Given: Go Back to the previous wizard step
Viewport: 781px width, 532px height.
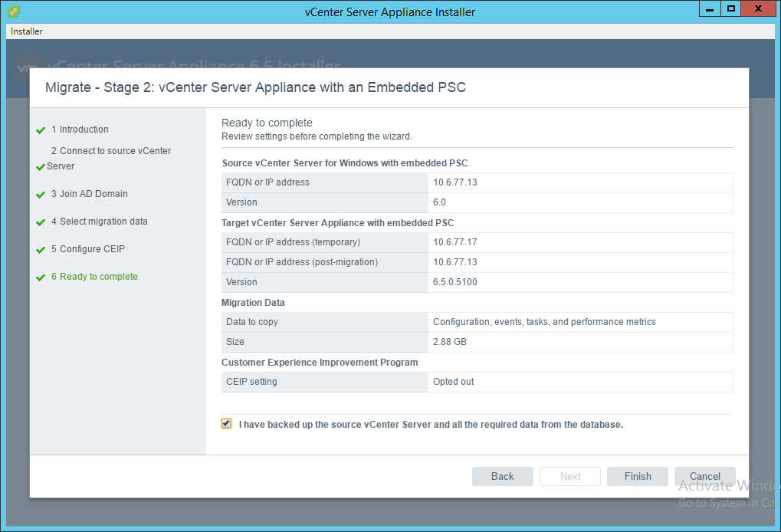Looking at the screenshot, I should pos(502,476).
